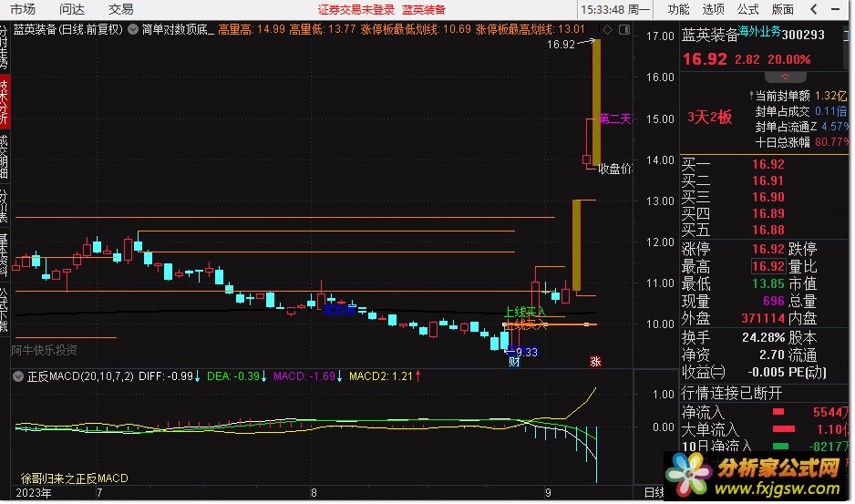The image size is (855, 504).
Task: Click the 收盘价 chart annotation
Action: tap(615, 170)
